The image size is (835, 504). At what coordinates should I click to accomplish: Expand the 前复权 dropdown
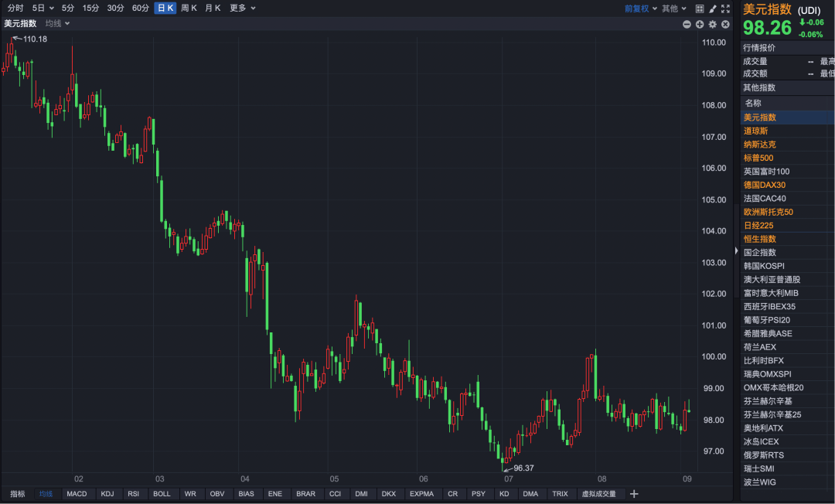(641, 9)
